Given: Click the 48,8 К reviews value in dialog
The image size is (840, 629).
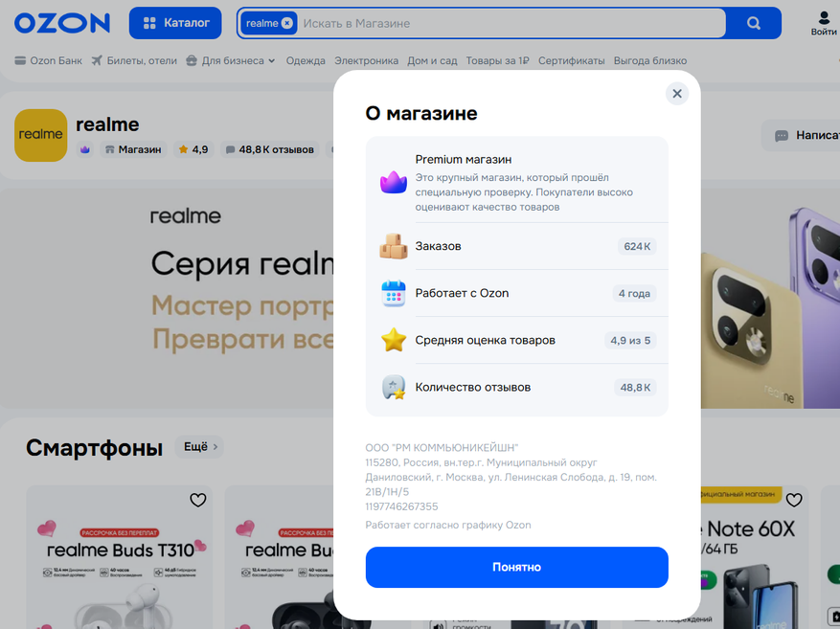Looking at the screenshot, I should coord(635,388).
